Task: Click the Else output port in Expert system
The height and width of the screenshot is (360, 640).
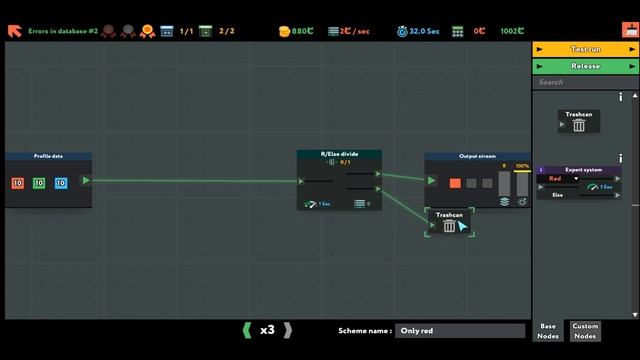Action: tap(618, 196)
